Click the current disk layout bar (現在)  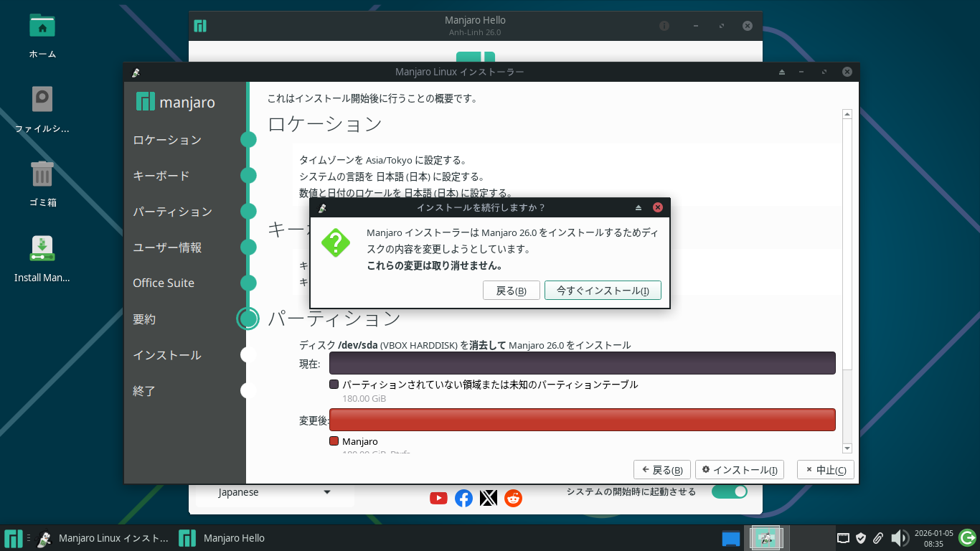(583, 363)
